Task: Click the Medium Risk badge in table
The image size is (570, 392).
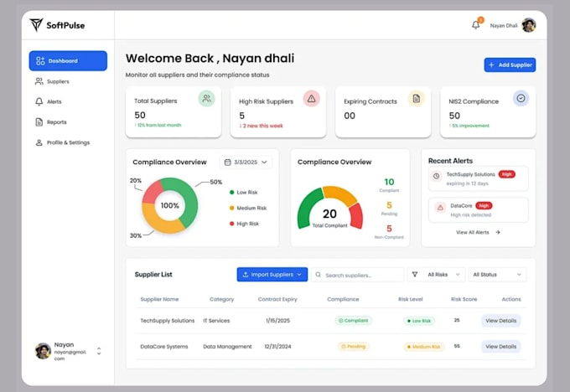Action: click(424, 347)
